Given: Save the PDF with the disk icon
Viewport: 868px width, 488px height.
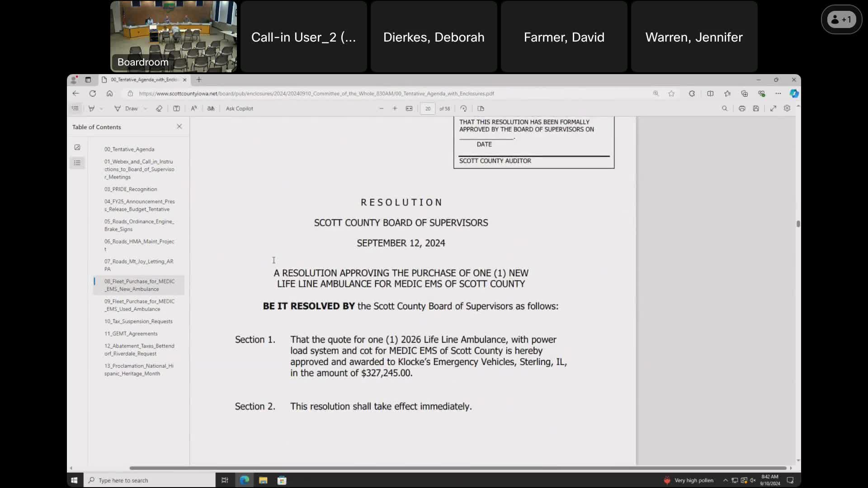Looking at the screenshot, I should click(756, 108).
